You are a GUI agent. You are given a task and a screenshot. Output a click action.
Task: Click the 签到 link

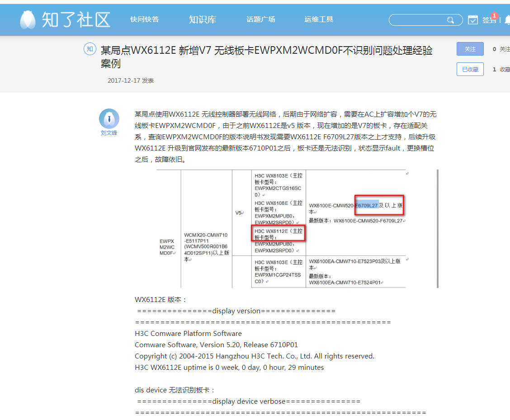(x=489, y=20)
